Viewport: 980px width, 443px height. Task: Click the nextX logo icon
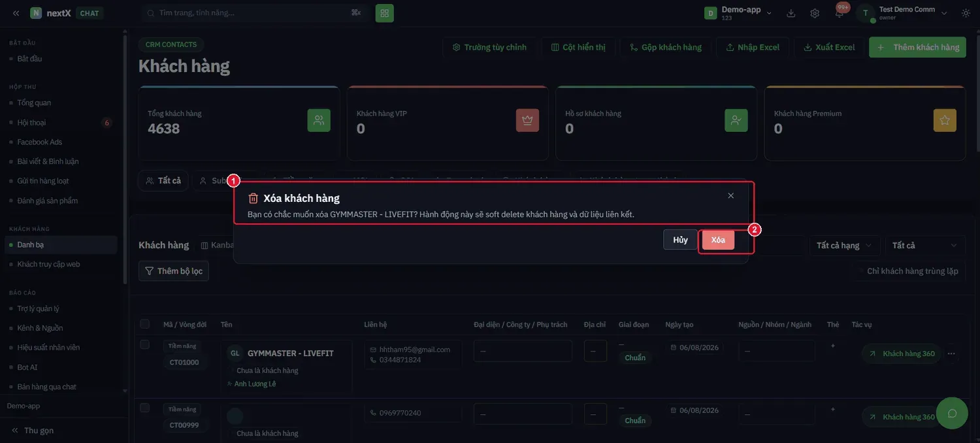(x=36, y=13)
